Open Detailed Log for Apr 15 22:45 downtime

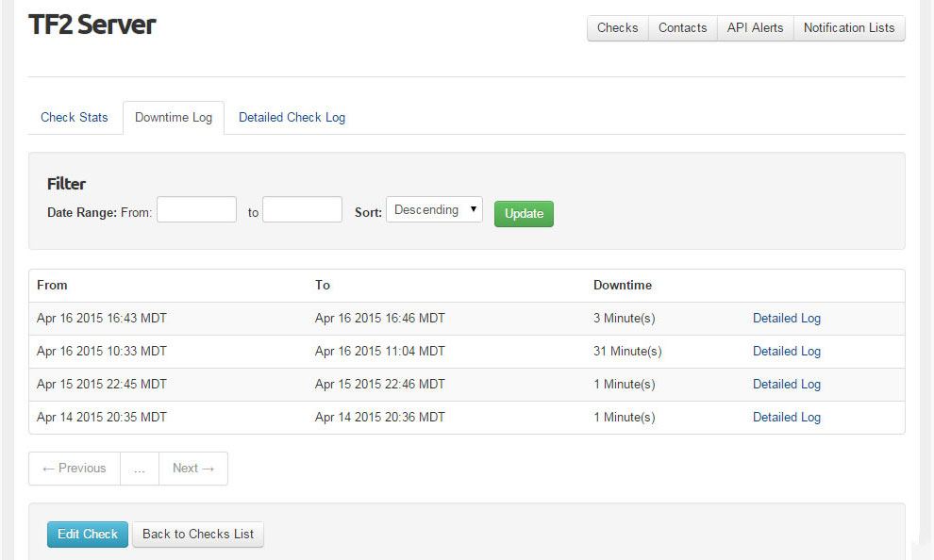tap(787, 385)
